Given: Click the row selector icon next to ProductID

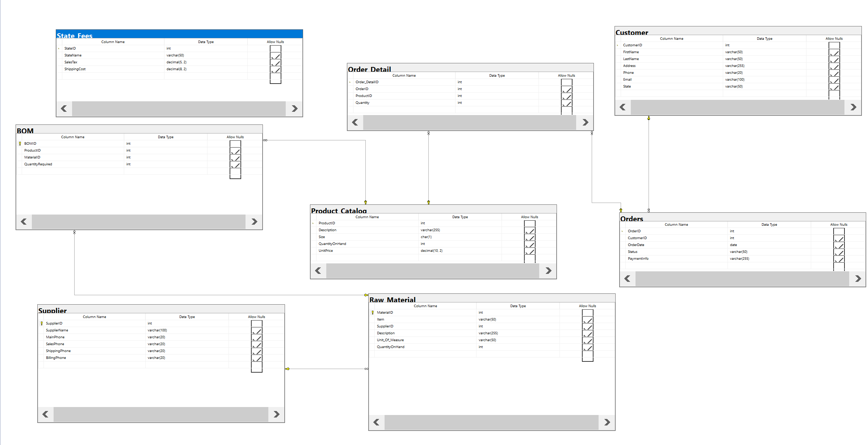Looking at the screenshot, I should click(x=313, y=223).
